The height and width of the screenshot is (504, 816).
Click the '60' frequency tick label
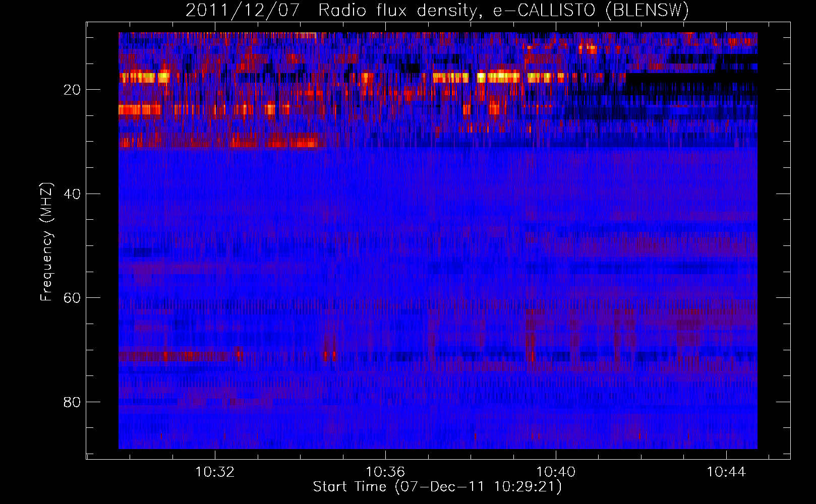(x=72, y=298)
